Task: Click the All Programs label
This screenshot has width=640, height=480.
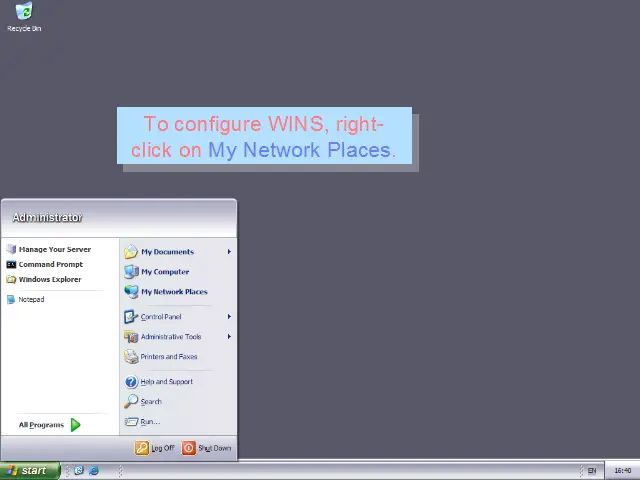Action: click(41, 425)
